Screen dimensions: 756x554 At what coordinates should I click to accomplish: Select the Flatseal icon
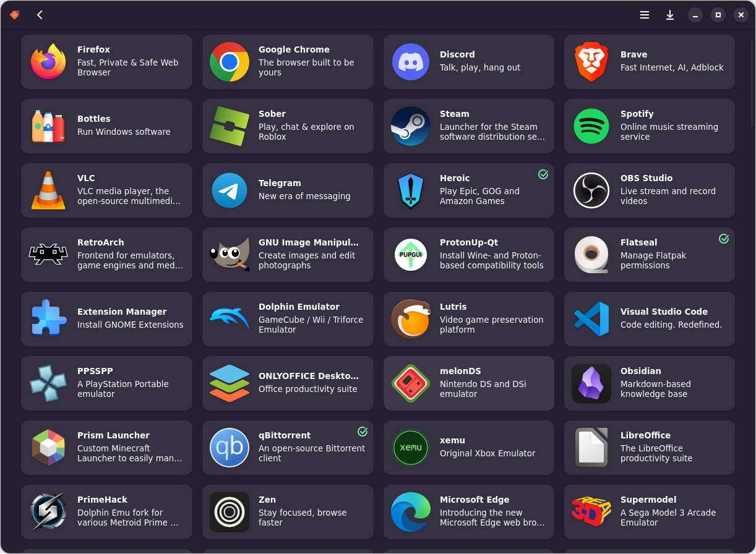(591, 255)
